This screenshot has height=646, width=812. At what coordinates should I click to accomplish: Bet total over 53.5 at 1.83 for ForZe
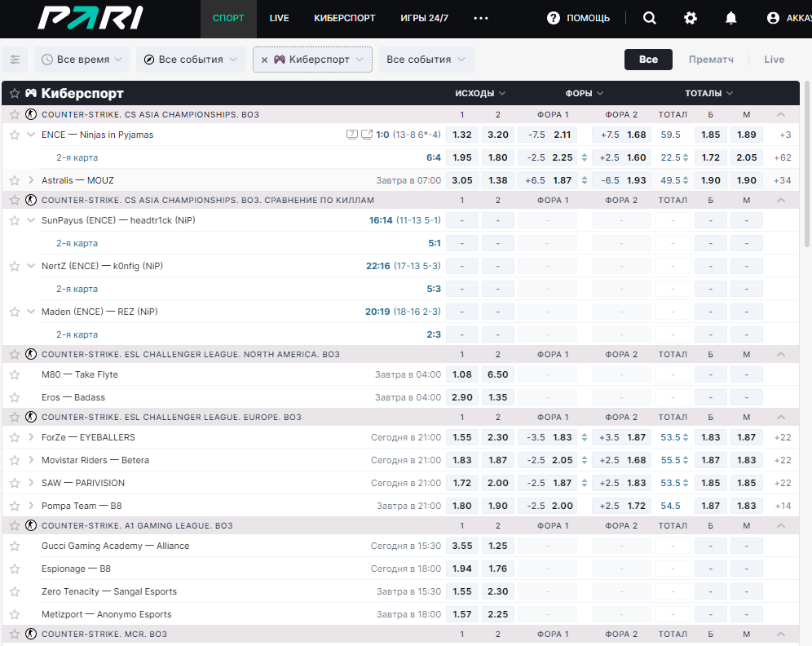pos(711,437)
